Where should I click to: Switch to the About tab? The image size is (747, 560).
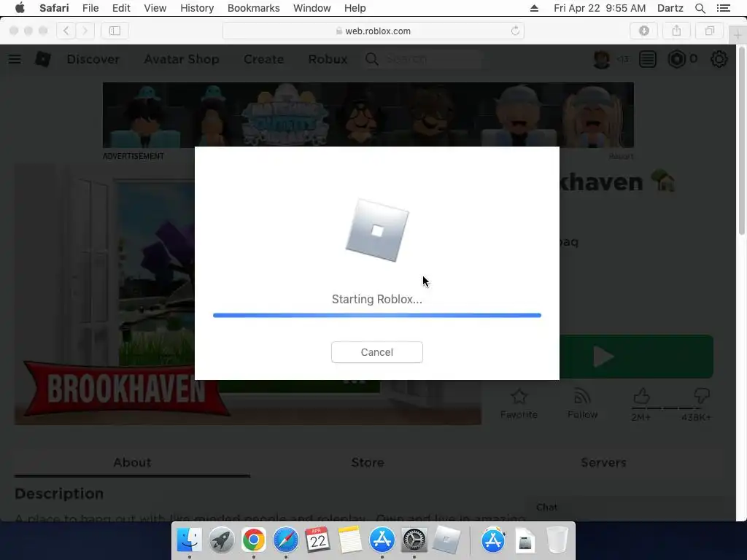tap(132, 462)
